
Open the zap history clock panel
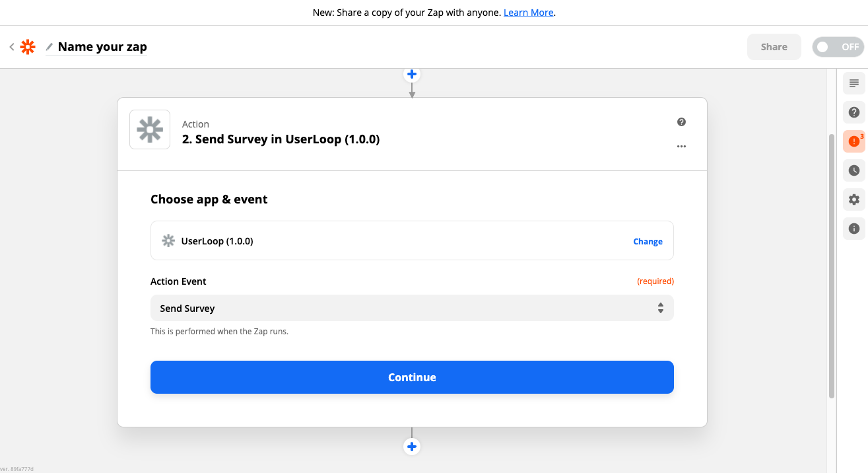click(x=854, y=170)
